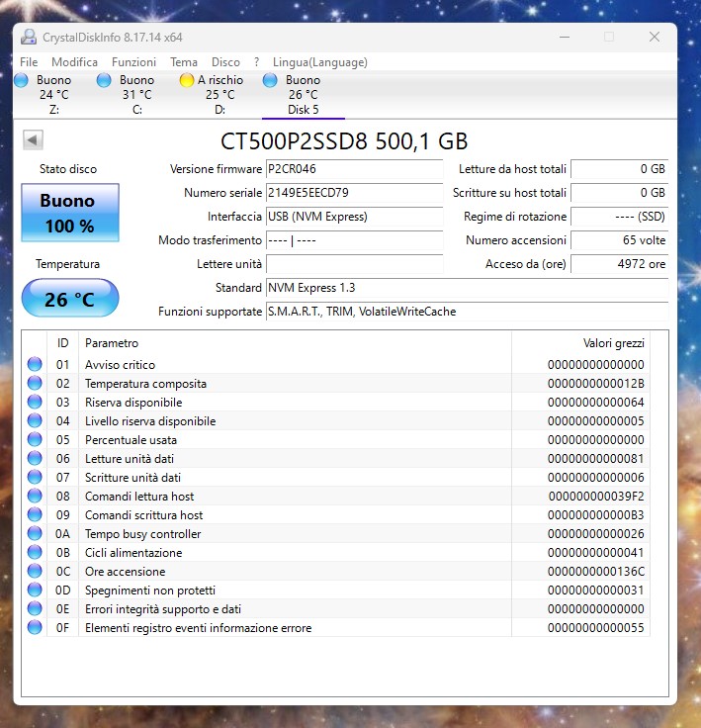
Task: Click the Interfaccia field USB (NVM Express)
Action: click(354, 217)
